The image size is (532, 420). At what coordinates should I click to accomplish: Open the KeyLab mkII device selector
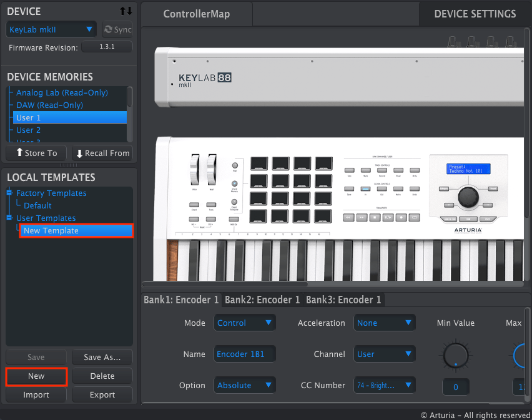(x=51, y=29)
